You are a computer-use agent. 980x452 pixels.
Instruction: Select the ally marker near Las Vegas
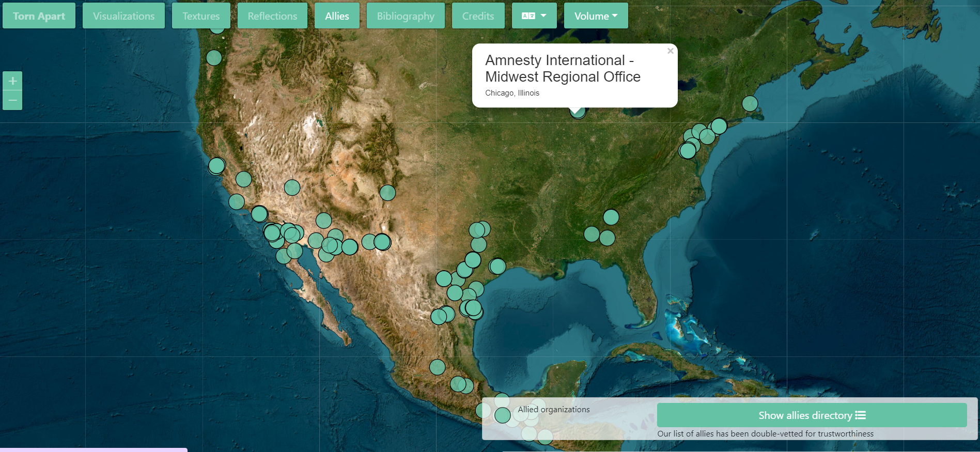[x=292, y=187]
